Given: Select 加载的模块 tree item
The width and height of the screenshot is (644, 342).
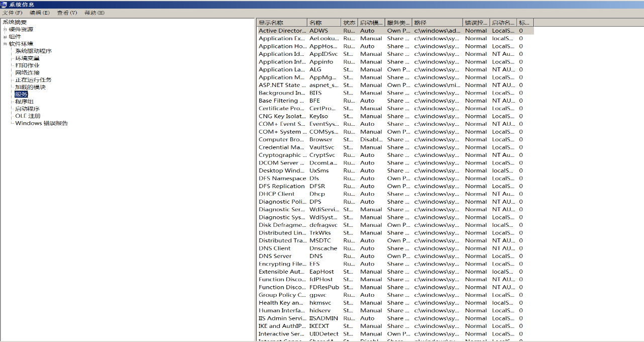Looking at the screenshot, I should pos(31,87).
